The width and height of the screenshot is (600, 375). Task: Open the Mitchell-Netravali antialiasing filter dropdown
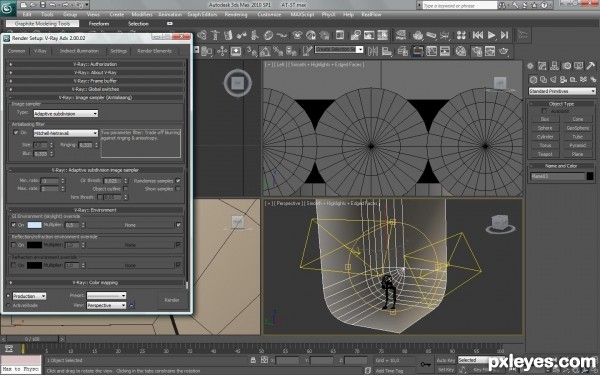click(x=66, y=133)
